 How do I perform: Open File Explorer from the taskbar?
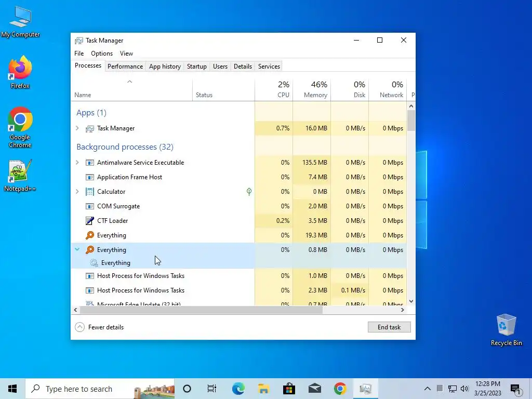(x=263, y=389)
